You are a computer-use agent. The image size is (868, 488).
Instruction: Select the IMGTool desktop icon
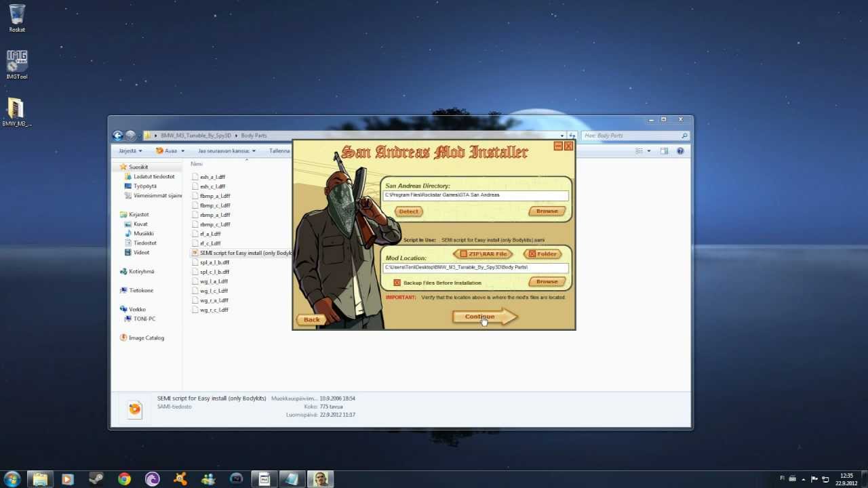pyautogui.click(x=17, y=65)
